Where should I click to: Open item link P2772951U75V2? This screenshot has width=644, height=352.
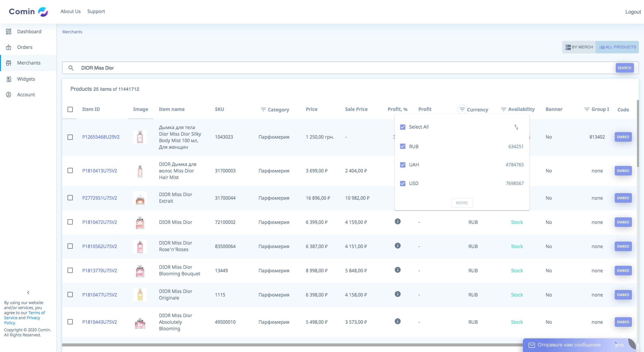click(100, 198)
